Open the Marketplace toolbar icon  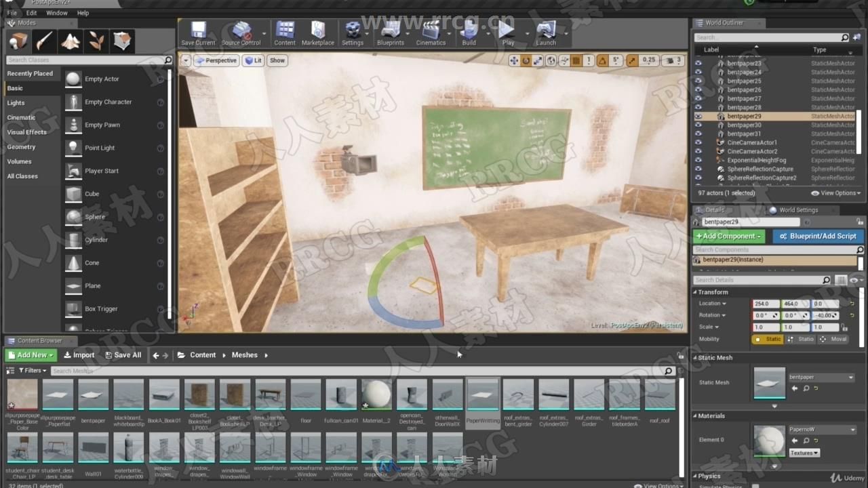[x=317, y=34]
